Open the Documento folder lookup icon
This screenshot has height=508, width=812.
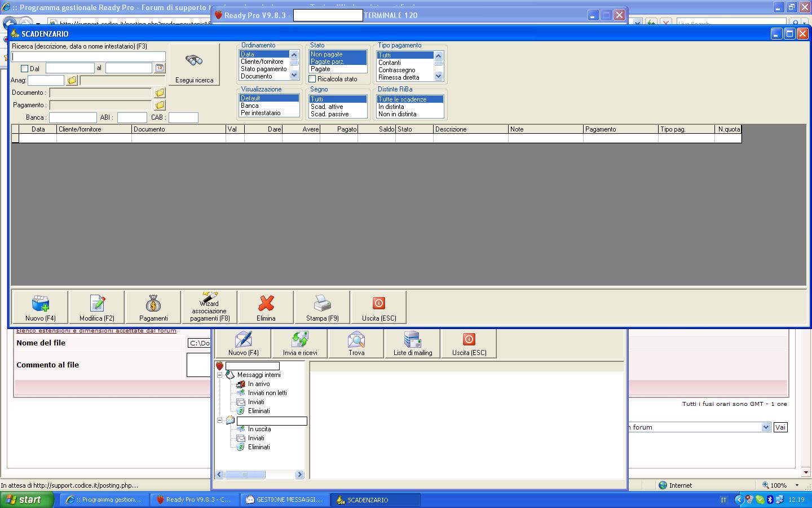[x=160, y=93]
